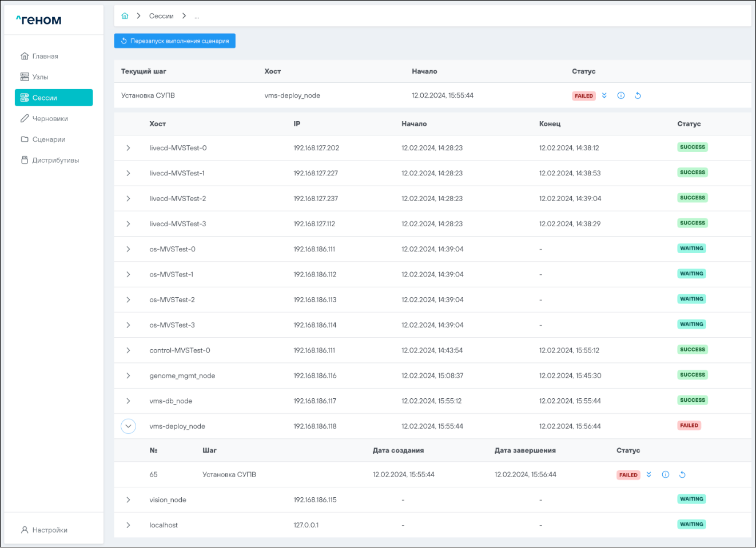
Task: Click the home icon in the breadcrumb
Action: [x=125, y=16]
